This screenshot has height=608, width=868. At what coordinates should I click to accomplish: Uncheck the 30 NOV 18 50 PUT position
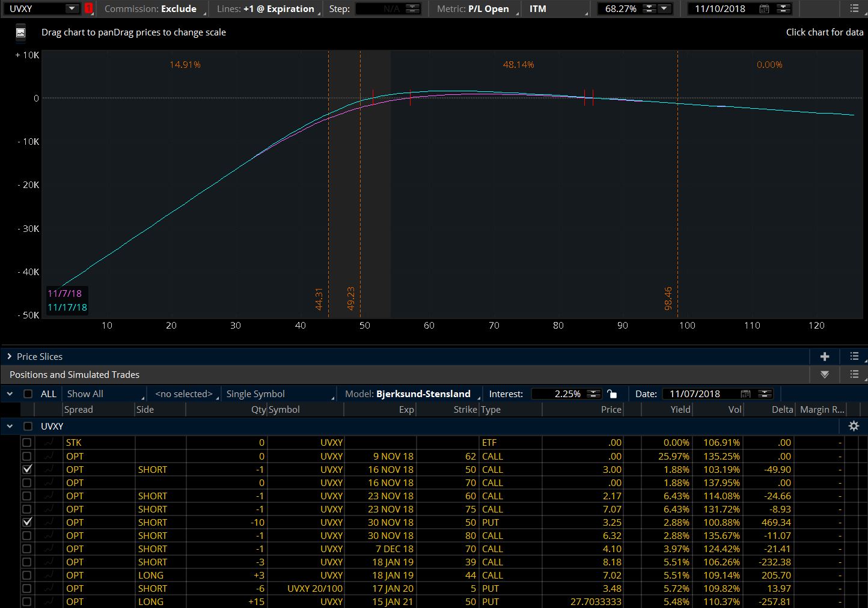[x=27, y=522]
